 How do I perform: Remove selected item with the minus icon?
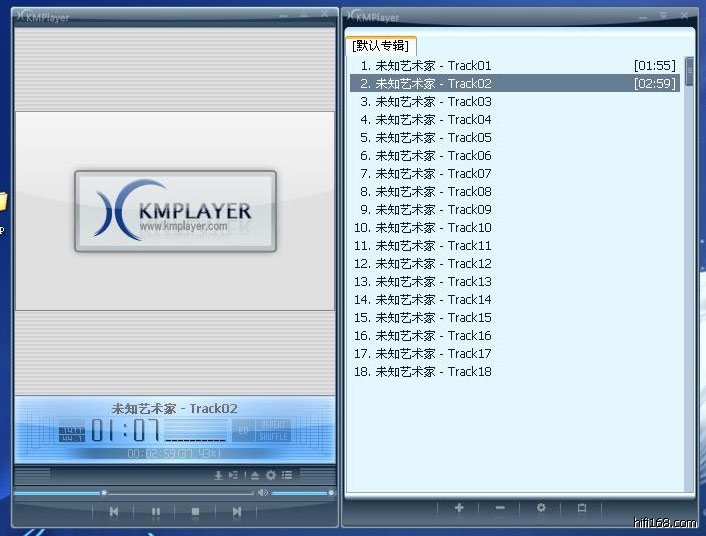point(500,508)
